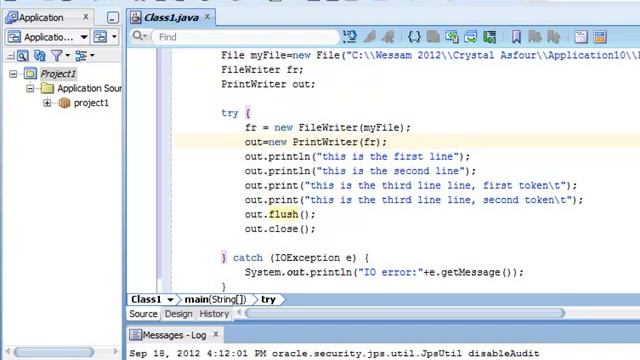Refresh the navigator with the blue arrows
640x360 pixels.
point(40,56)
